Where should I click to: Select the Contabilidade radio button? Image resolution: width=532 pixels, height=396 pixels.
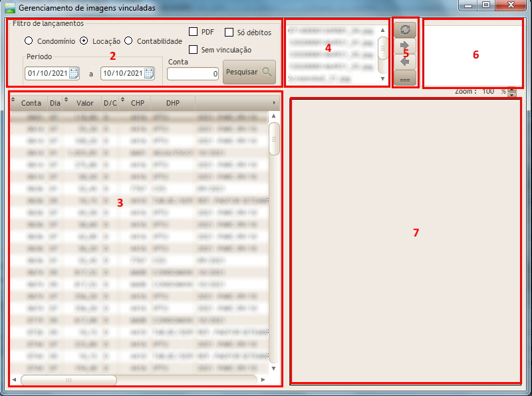click(x=128, y=41)
